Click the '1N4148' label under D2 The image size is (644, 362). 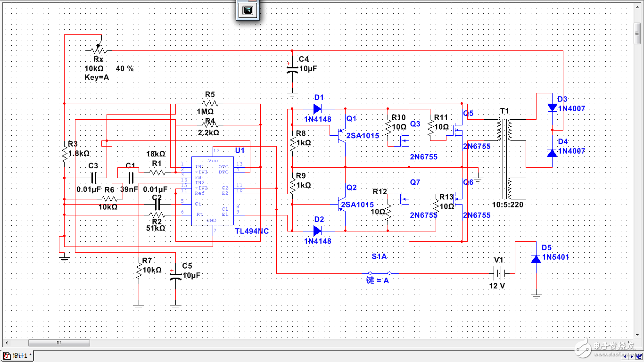[x=318, y=241]
